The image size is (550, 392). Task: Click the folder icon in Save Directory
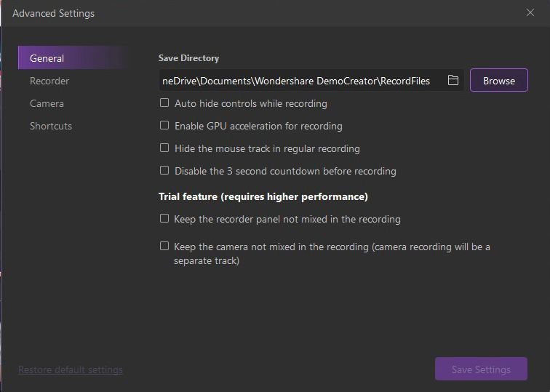pos(453,81)
